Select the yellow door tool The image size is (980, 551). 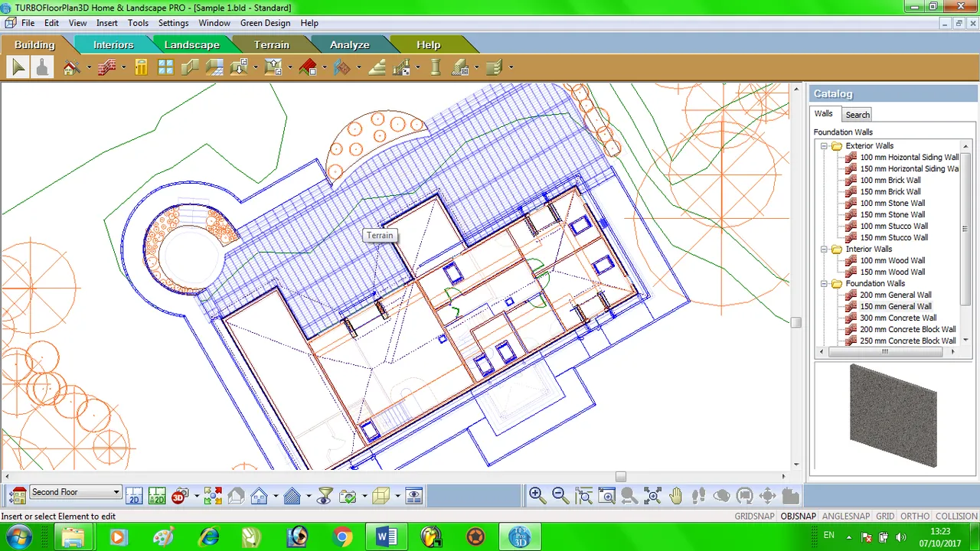(142, 67)
